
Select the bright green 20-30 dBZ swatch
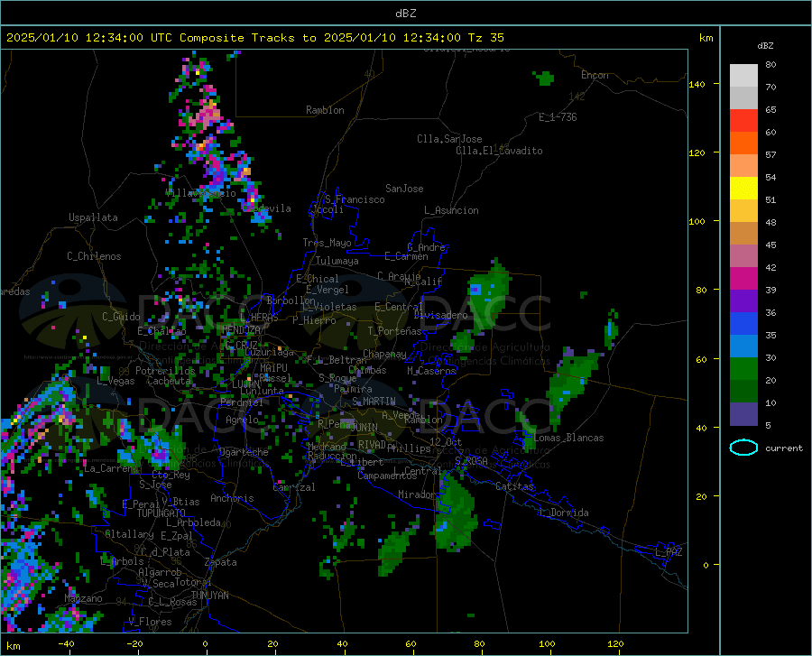point(743,369)
